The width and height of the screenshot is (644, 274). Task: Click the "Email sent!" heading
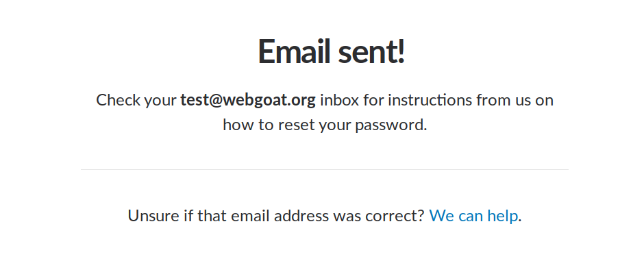click(x=332, y=51)
